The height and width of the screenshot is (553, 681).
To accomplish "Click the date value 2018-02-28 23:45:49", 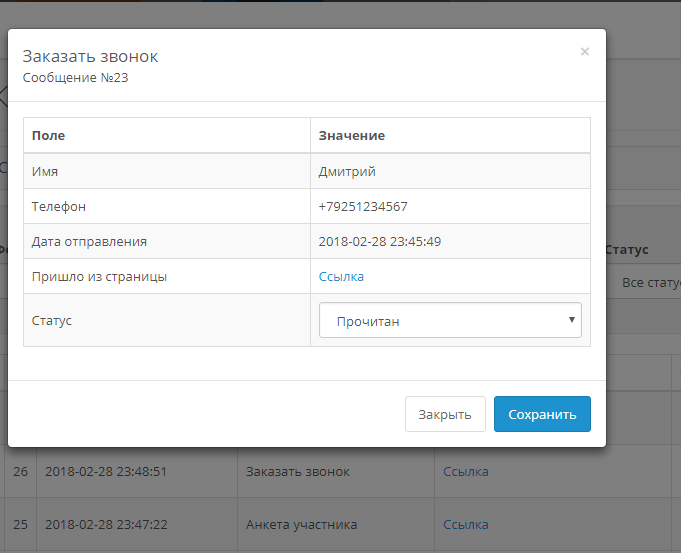I will coord(379,241).
